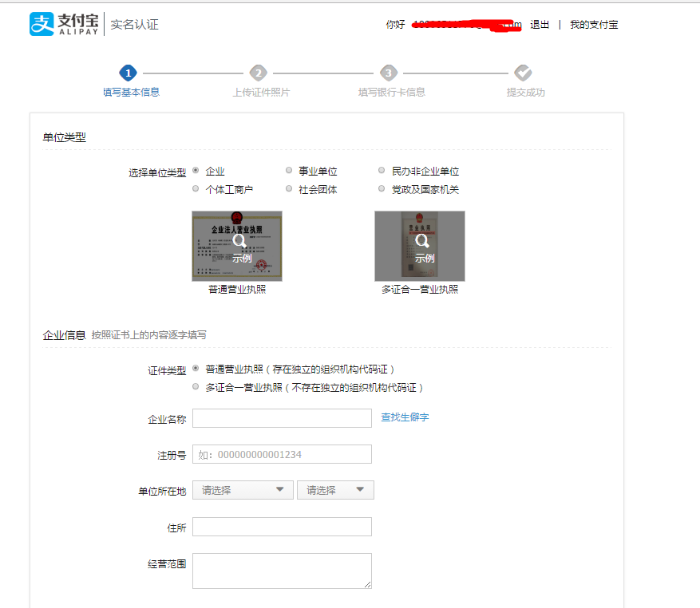Select 民办非企业单位 radio button
Screen dimensions: 700x608
381,170
